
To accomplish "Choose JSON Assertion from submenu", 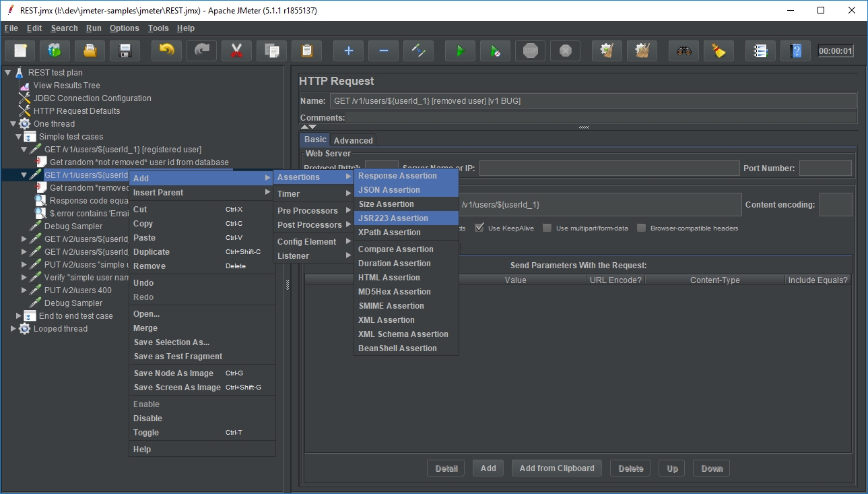I will coord(406,190).
